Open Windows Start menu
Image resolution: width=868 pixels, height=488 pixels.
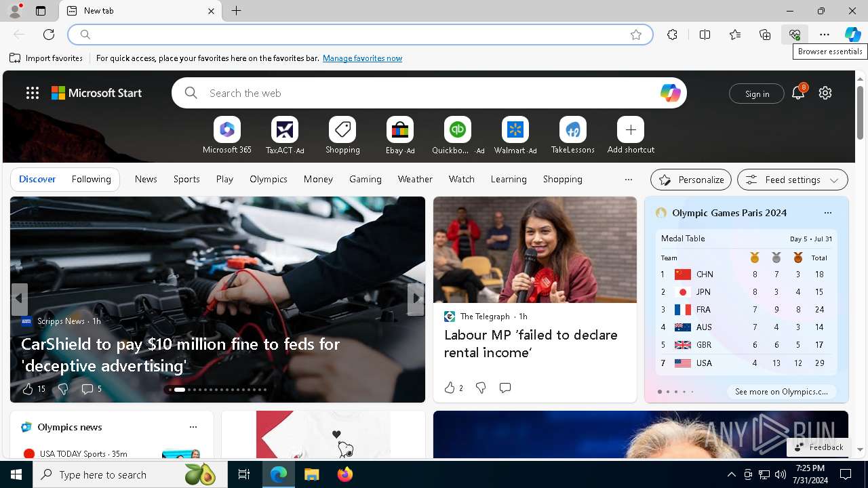[16, 474]
